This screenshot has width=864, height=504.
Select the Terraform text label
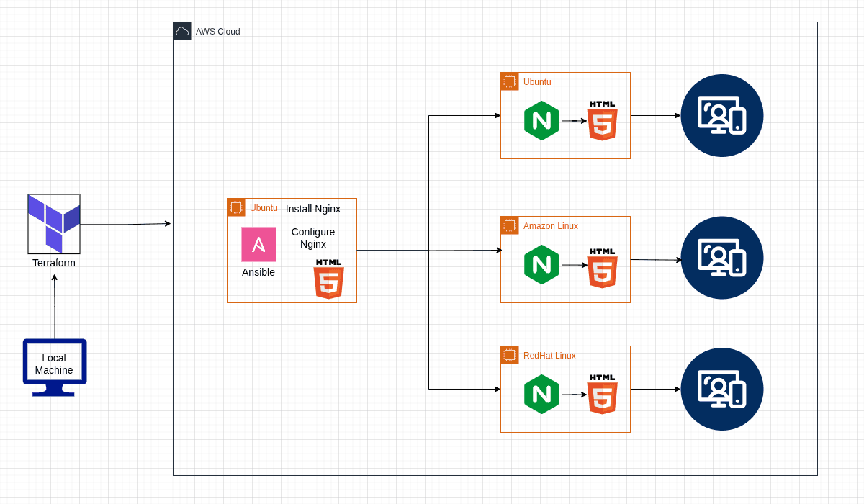[54, 263]
